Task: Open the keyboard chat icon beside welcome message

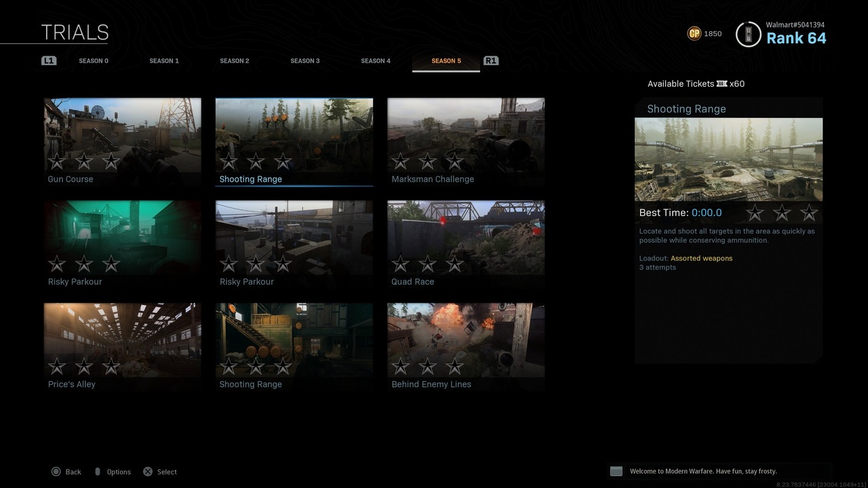Action: [x=616, y=471]
